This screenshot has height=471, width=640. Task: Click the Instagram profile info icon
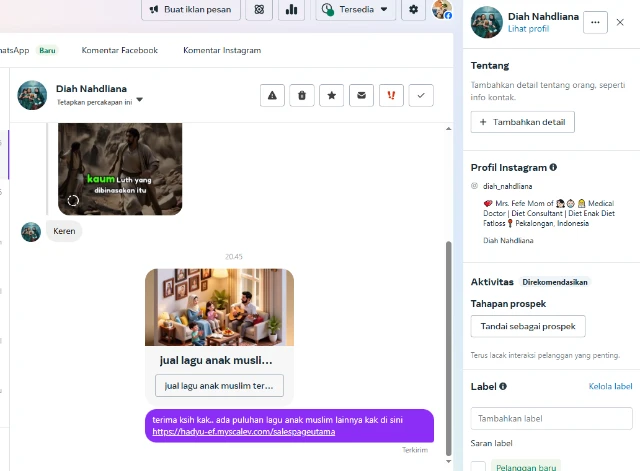tap(553, 168)
